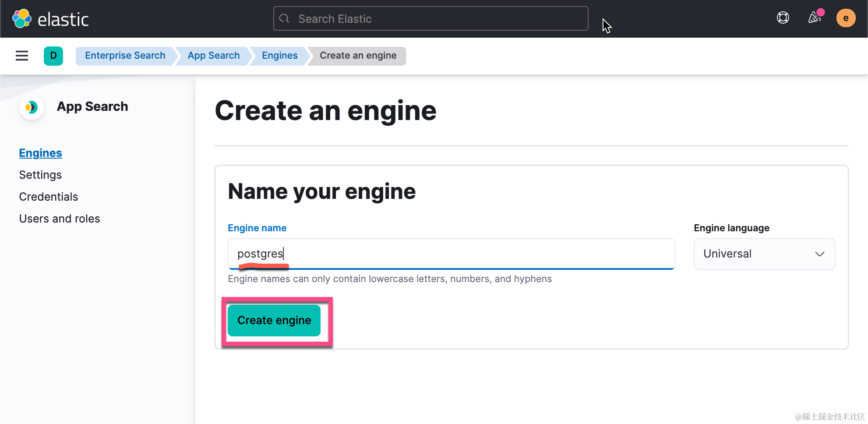The image size is (868, 424).
Task: Click the green D space avatar
Action: [x=53, y=56]
